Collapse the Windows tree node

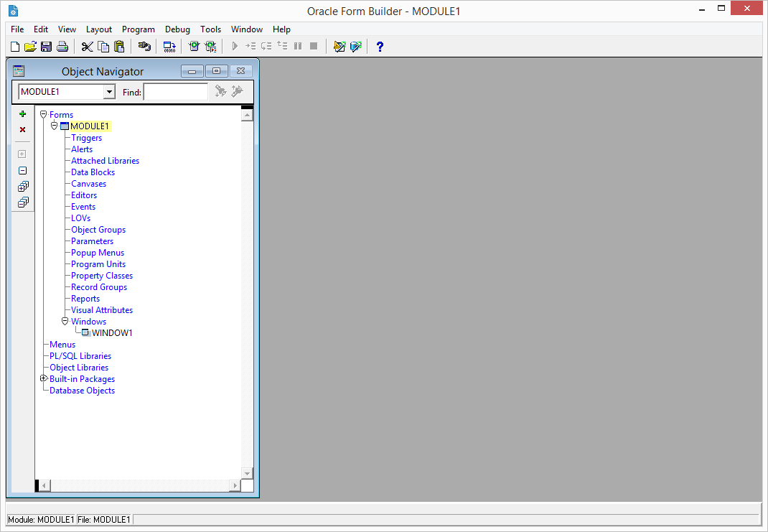click(65, 322)
